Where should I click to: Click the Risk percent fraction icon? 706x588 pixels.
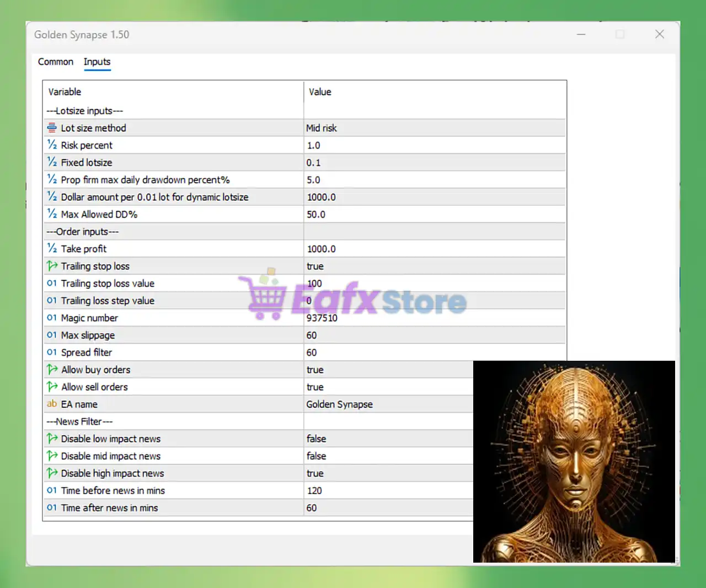(x=52, y=145)
